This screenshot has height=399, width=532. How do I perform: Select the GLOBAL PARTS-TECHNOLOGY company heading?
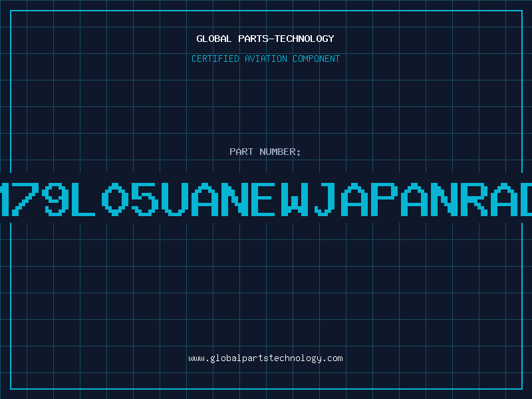tap(265, 39)
